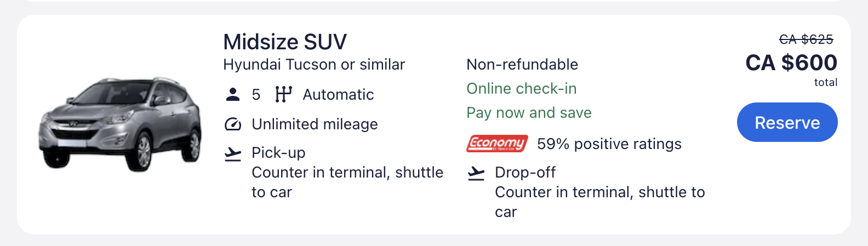Click the CA $600 total price

pyautogui.click(x=791, y=63)
